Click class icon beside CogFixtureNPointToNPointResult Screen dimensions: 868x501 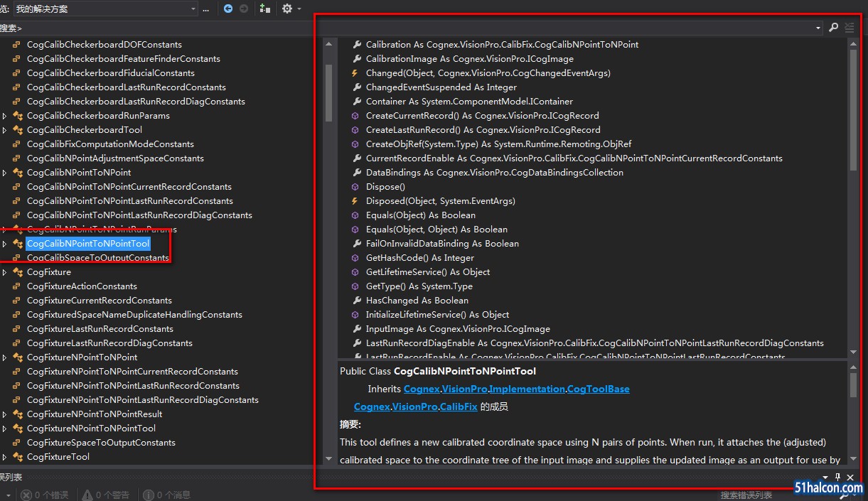tap(17, 414)
